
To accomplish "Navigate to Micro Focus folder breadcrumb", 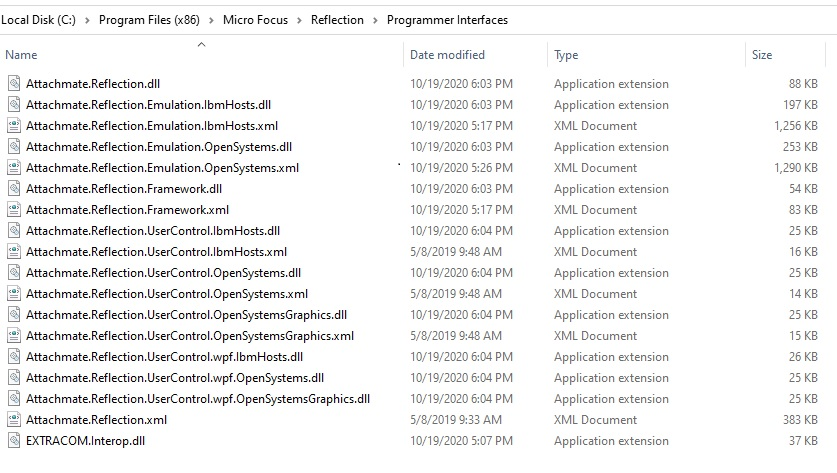I will pos(249,20).
